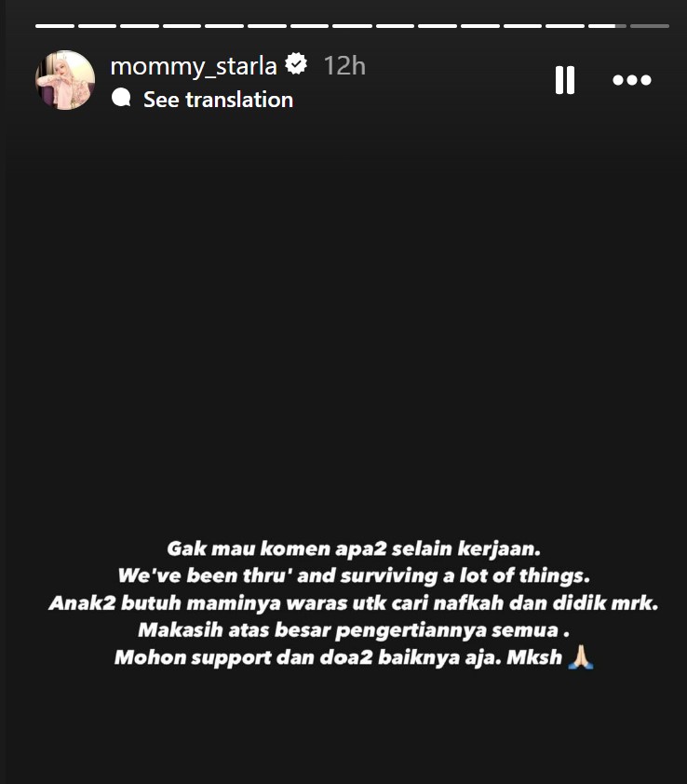
Task: Click the verified badge icon
Action: [296, 64]
